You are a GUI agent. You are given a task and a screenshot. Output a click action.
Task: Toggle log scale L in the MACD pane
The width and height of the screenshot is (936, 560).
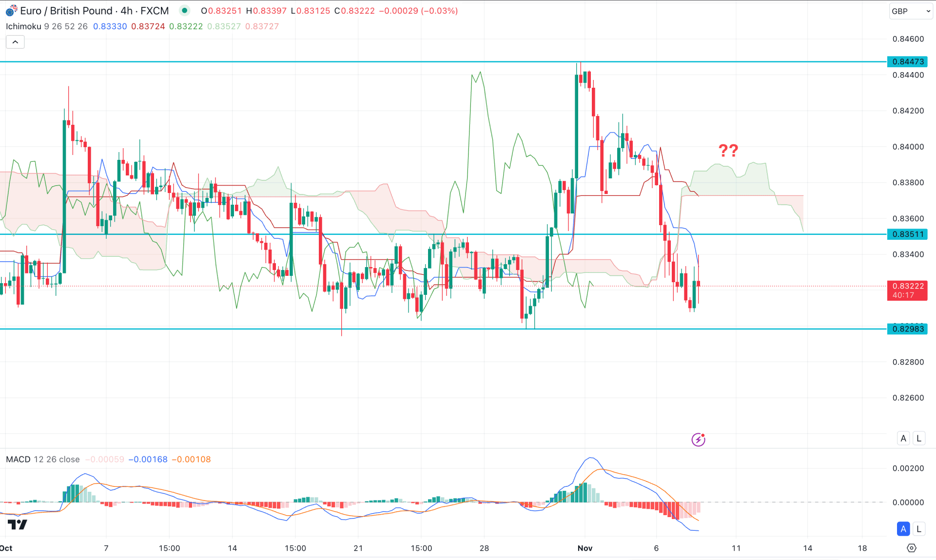919,529
